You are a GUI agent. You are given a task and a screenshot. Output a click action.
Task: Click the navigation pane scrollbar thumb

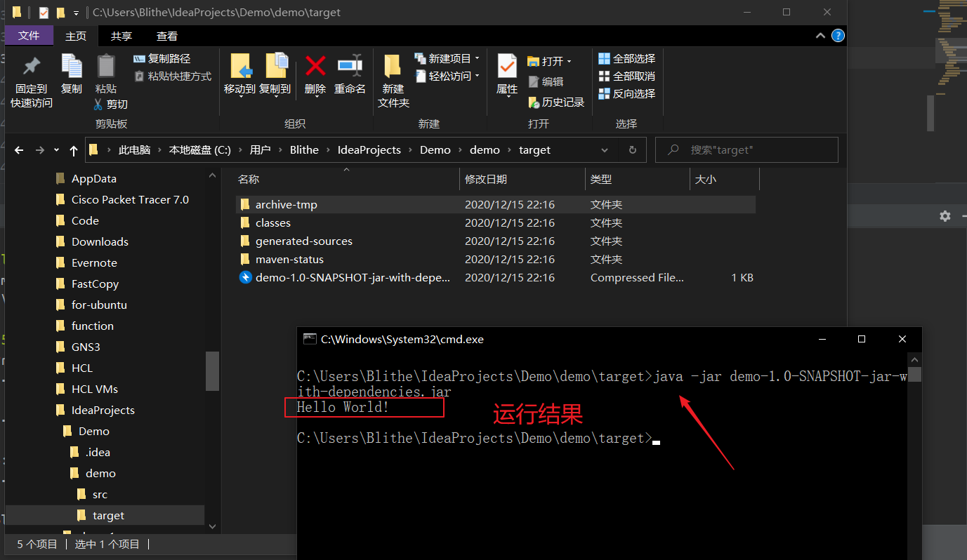[213, 371]
